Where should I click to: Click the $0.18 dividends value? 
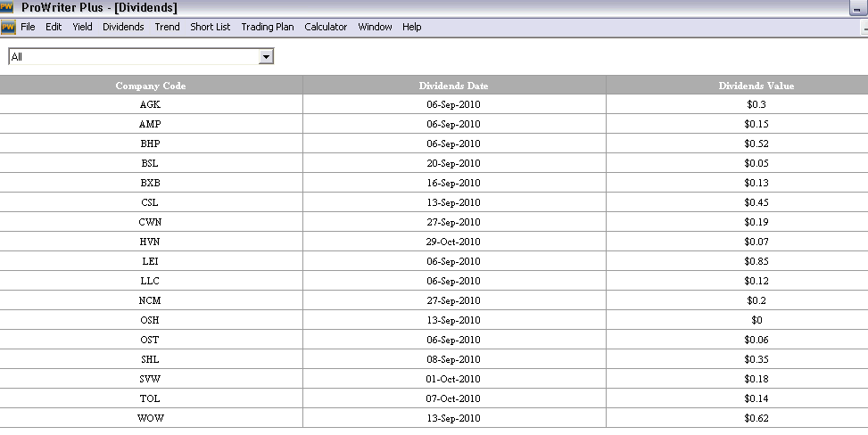click(756, 379)
